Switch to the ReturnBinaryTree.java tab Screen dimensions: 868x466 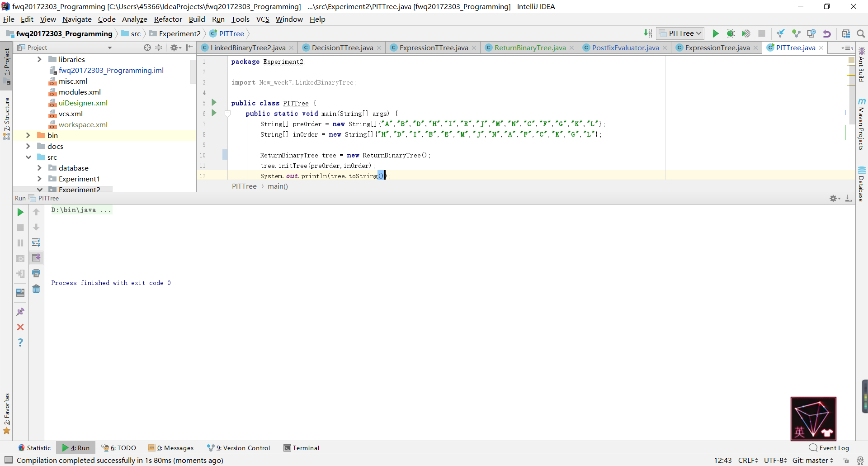click(529, 48)
